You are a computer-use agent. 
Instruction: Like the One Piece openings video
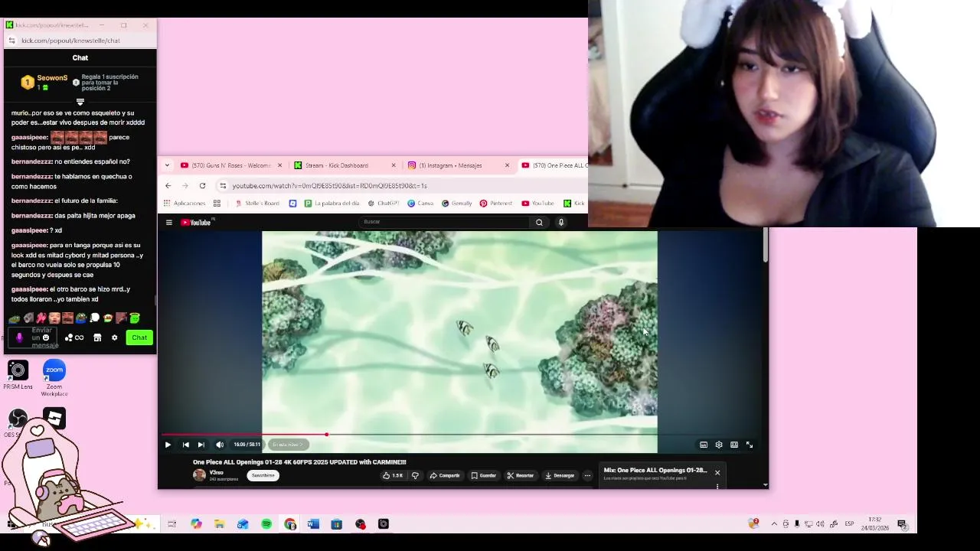click(x=393, y=475)
